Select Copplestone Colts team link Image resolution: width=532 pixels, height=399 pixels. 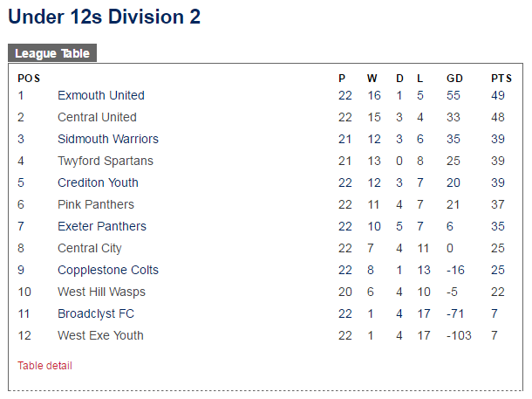click(108, 270)
